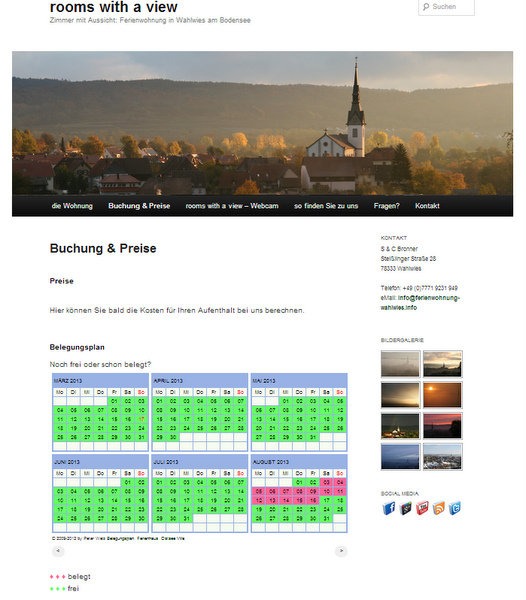Open the snowy village gallery thumbnail

[x=442, y=457]
